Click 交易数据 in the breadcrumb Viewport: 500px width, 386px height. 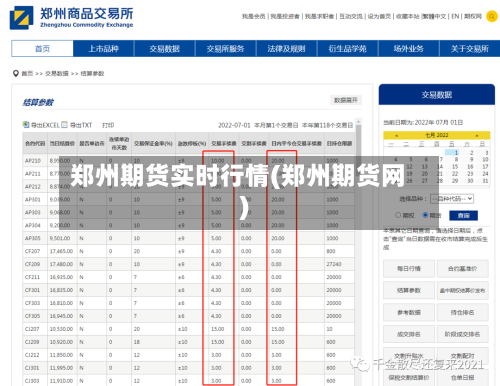click(x=57, y=73)
